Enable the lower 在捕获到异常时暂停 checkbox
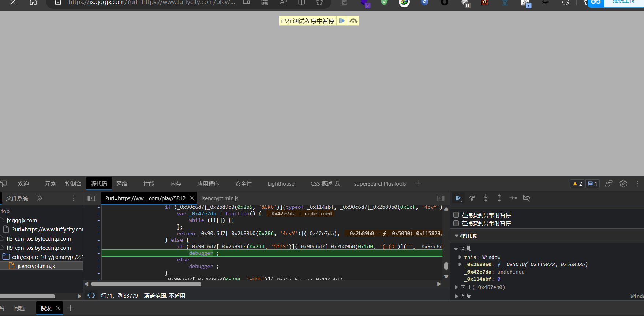 (x=456, y=223)
